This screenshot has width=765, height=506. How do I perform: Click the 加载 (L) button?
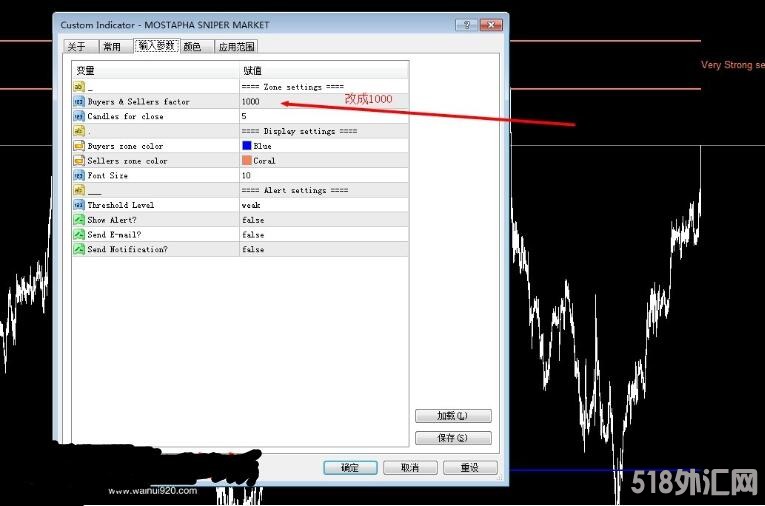453,416
